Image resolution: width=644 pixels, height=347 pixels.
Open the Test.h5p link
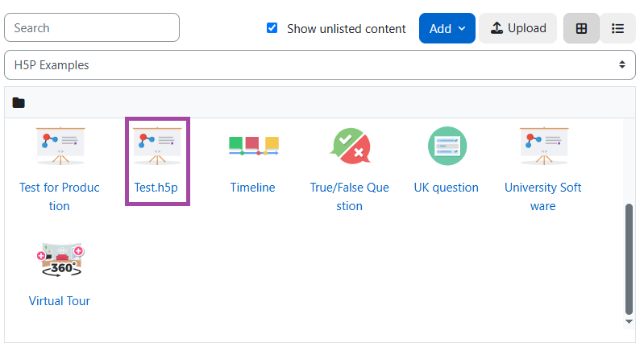click(x=156, y=188)
